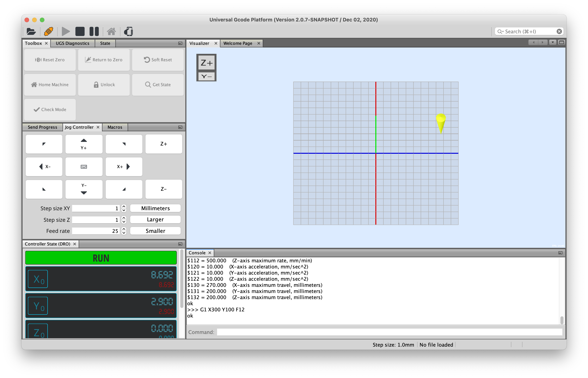Click the home machine toolbar icon

(x=111, y=31)
